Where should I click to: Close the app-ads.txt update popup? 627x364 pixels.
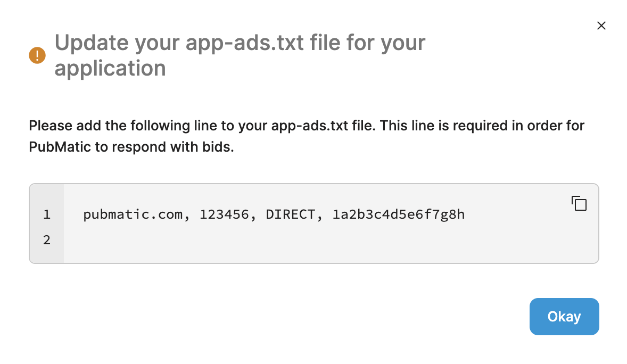601,25
